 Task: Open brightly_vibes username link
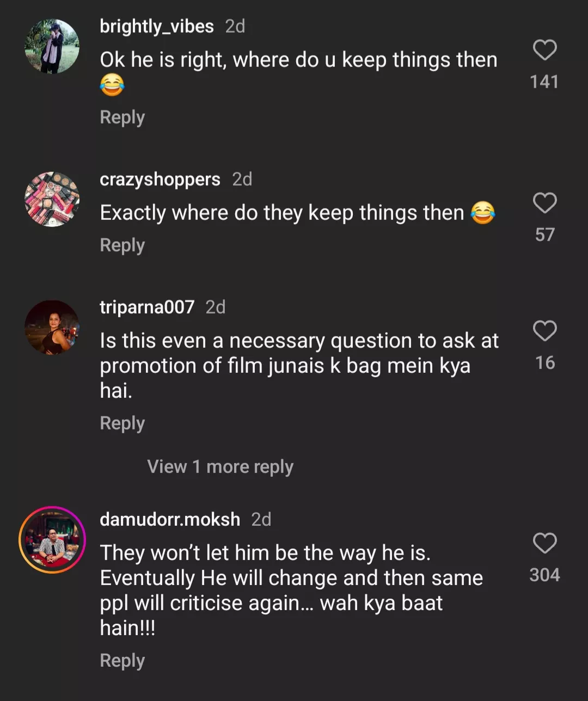click(157, 26)
